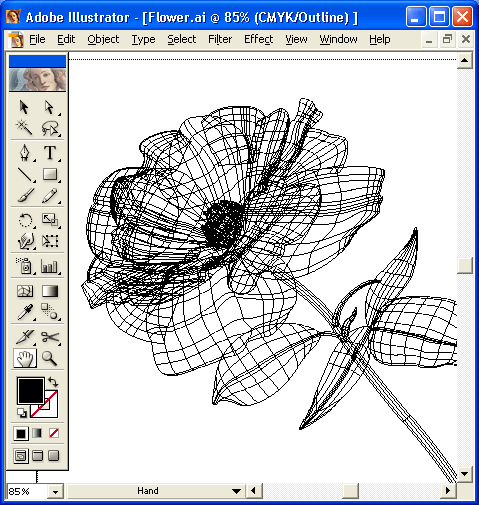Open the File menu
The image size is (479, 505).
pos(37,39)
